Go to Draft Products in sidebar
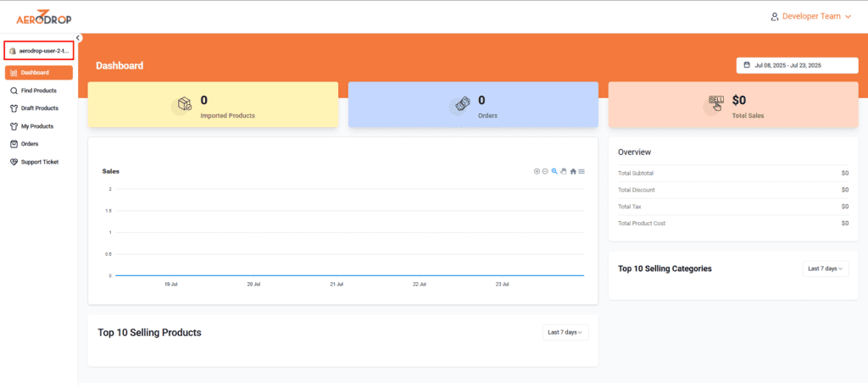This screenshot has width=868, height=387. [x=39, y=108]
